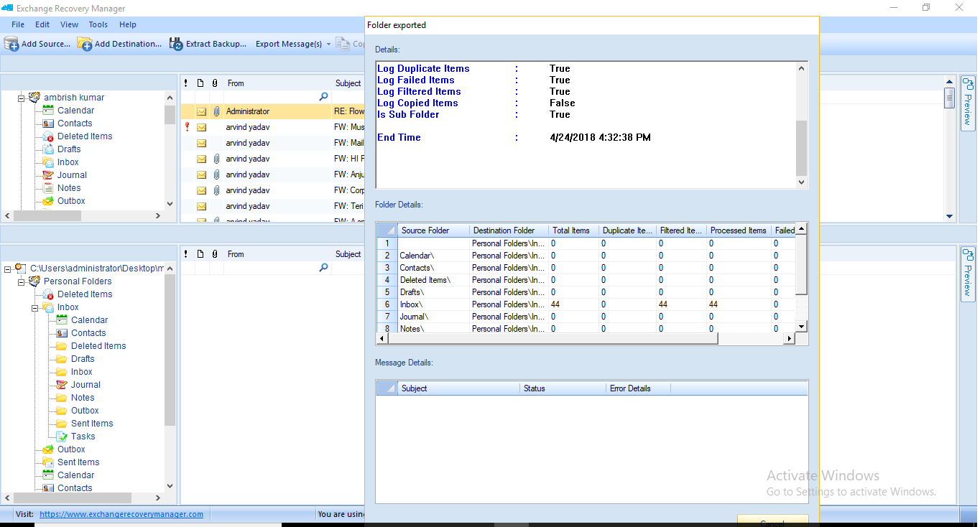Click search magnifier in top message list
Image resolution: width=980 pixels, height=527 pixels.
click(x=323, y=96)
